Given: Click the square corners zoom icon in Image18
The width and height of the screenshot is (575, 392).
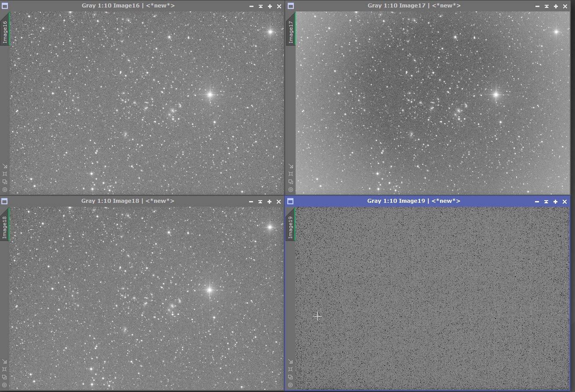Looking at the screenshot, I should pos(5,369).
